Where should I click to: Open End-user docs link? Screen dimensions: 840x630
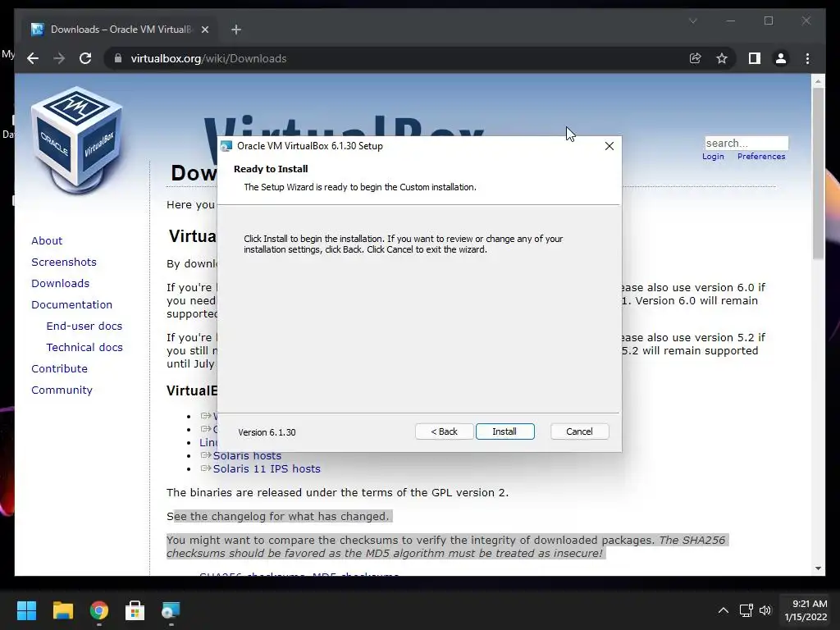coord(84,326)
